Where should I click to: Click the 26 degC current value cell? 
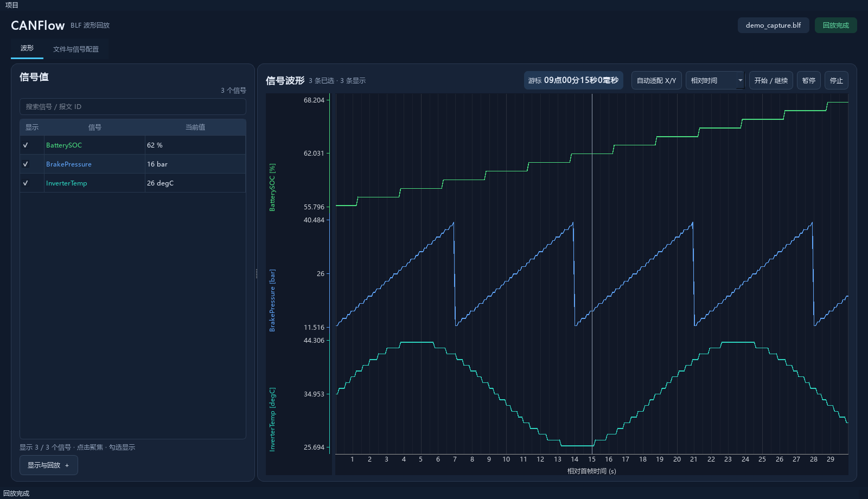pyautogui.click(x=195, y=183)
